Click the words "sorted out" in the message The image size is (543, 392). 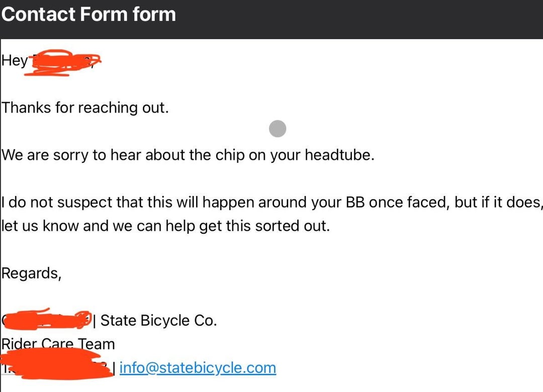tap(291, 226)
